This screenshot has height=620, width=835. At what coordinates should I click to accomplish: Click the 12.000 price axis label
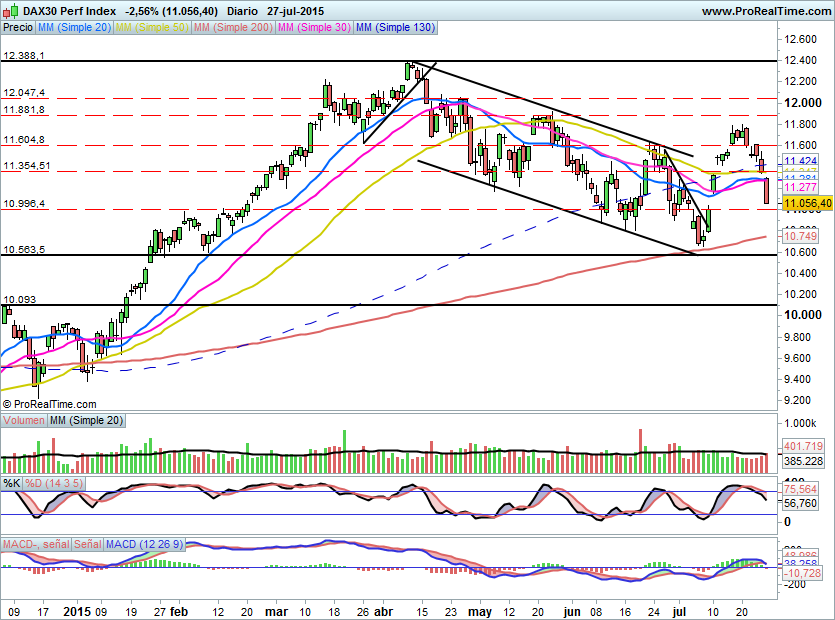click(803, 103)
